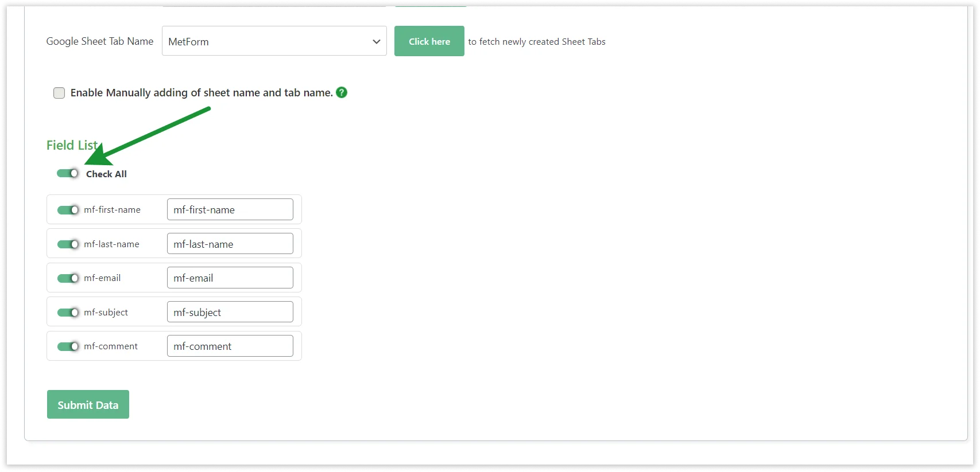Disable the mf-comment field toggle
The height and width of the screenshot is (472, 980).
click(x=68, y=346)
